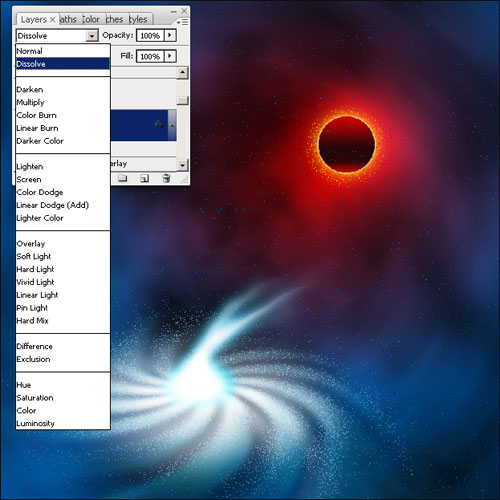The width and height of the screenshot is (500, 500).
Task: Select the Lighten blend mode
Action: [x=63, y=166]
